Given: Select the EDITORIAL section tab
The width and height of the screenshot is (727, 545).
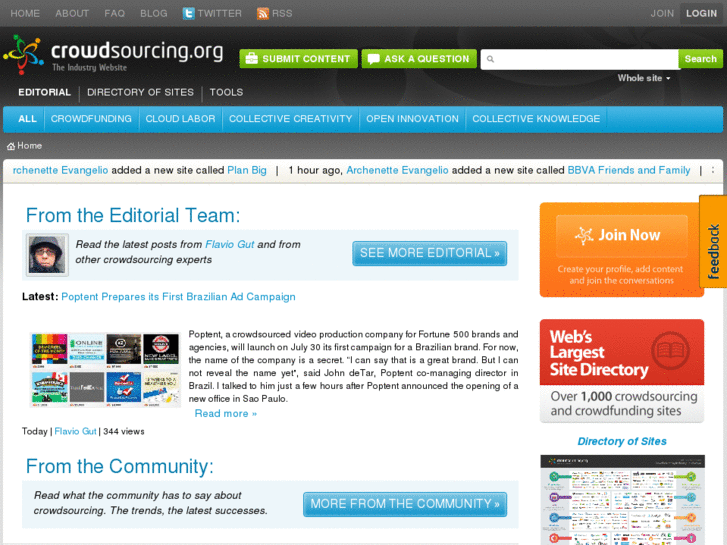Looking at the screenshot, I should coord(45,92).
